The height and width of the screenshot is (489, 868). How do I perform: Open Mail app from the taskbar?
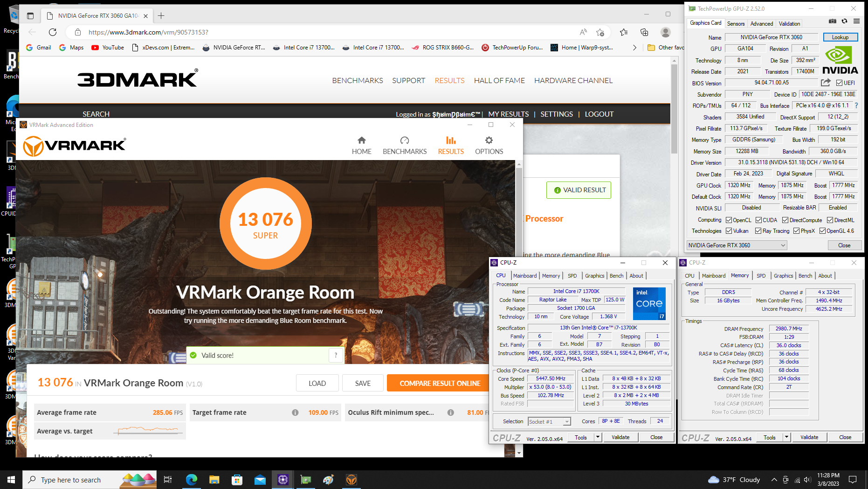tap(260, 480)
